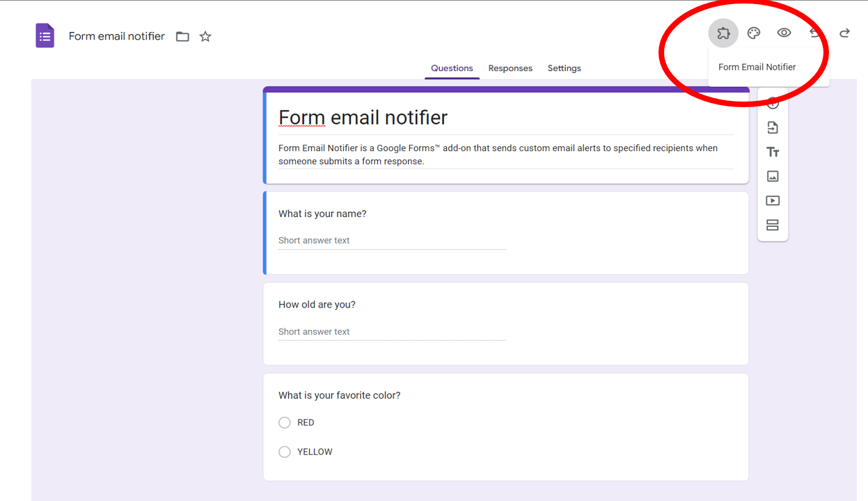Click the favorite color question title

tap(340, 395)
